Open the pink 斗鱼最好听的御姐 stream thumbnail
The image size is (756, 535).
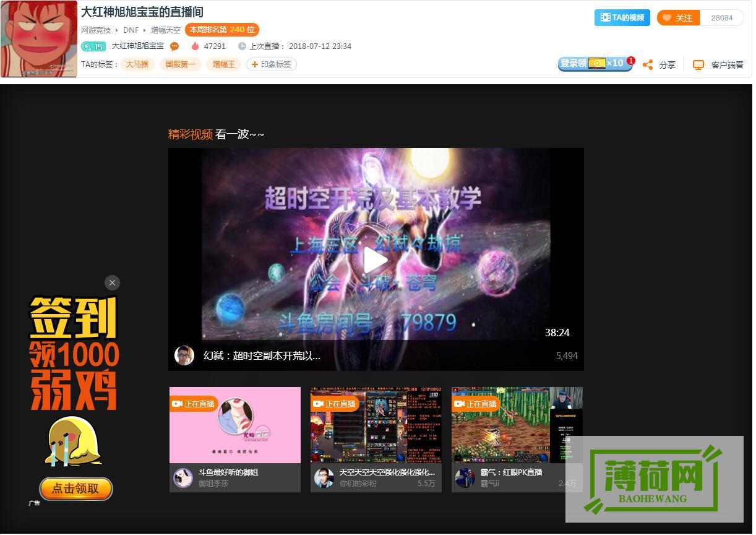click(235, 425)
